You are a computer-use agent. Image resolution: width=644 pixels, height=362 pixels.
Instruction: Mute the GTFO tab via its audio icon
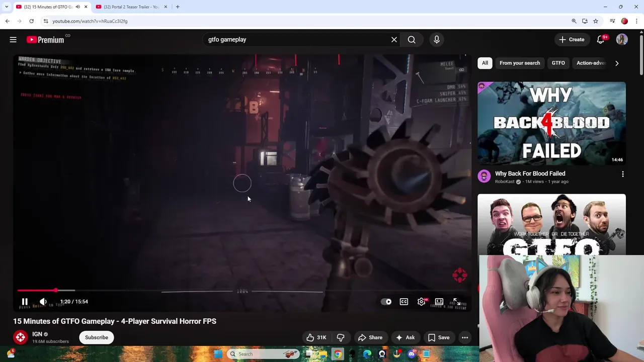77,7
